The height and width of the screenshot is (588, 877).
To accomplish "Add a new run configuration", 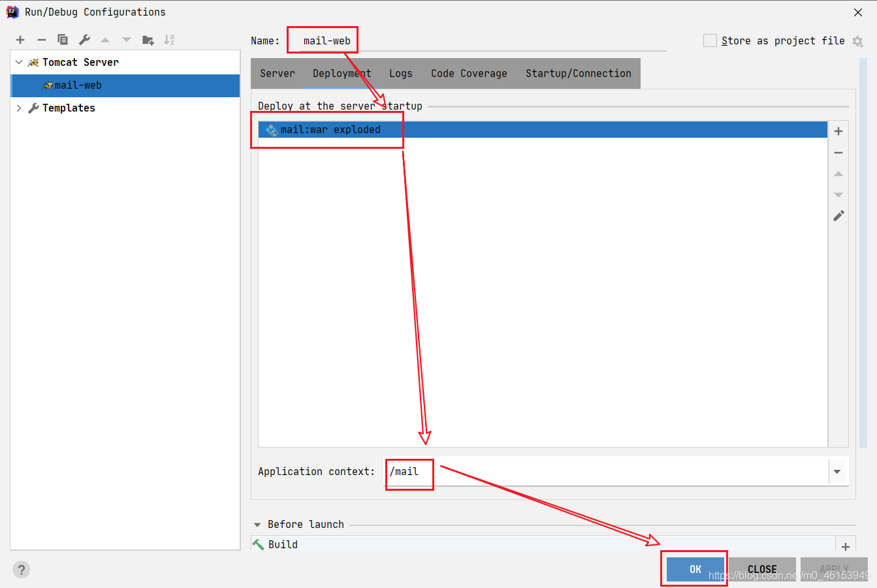I will coord(20,40).
